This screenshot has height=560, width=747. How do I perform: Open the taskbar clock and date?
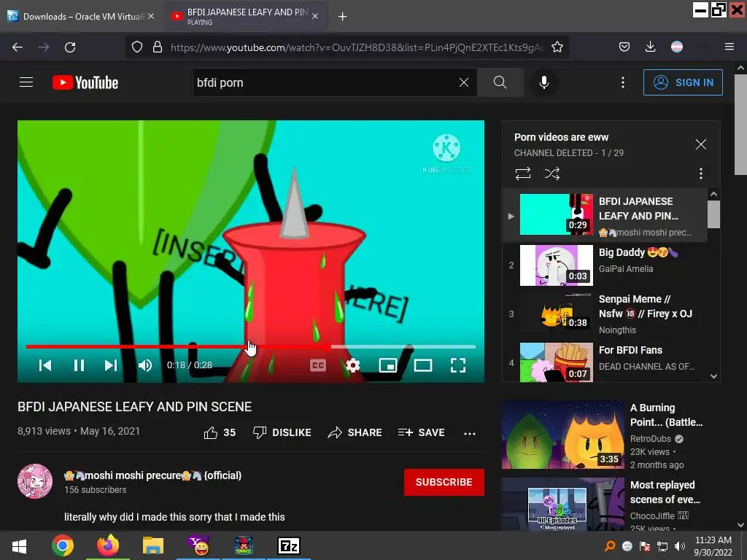tap(713, 546)
